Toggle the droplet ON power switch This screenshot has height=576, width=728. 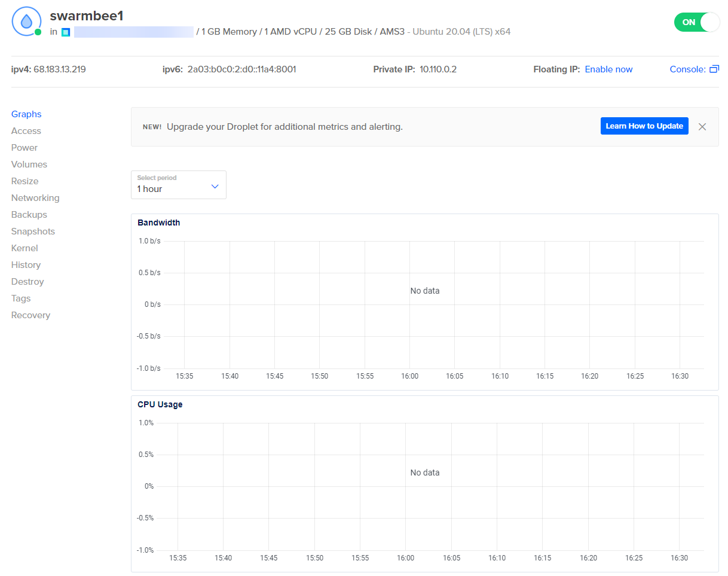coord(696,22)
